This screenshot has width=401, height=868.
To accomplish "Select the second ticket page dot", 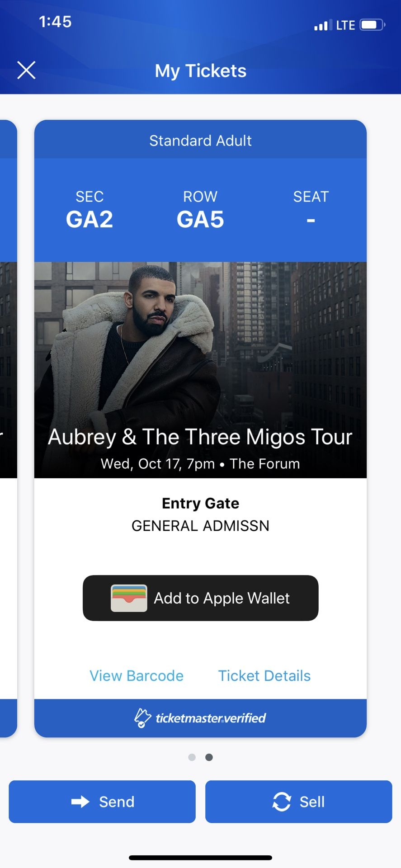I will pyautogui.click(x=209, y=757).
